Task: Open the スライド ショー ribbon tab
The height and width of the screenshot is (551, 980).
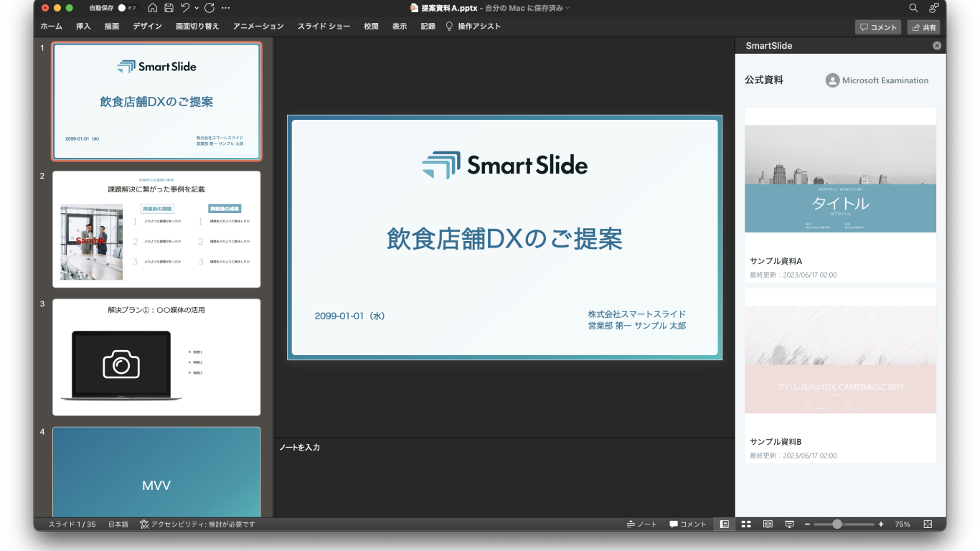Action: tap(324, 27)
